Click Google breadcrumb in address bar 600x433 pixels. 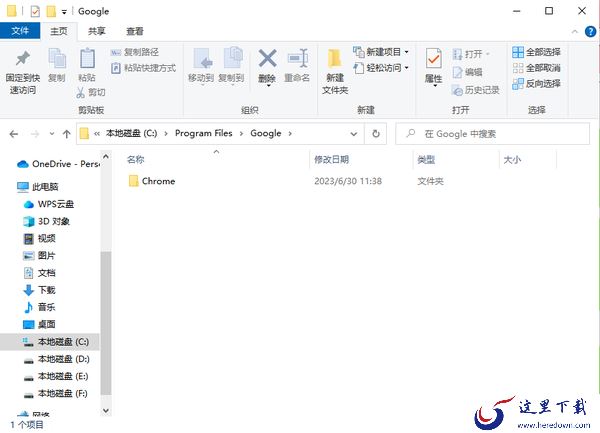tap(266, 133)
